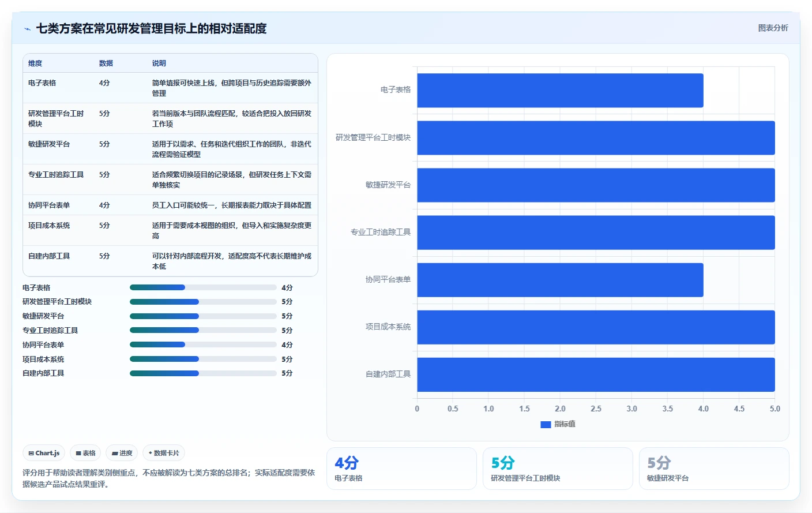Click the lightning icon beside the page title

(x=27, y=29)
